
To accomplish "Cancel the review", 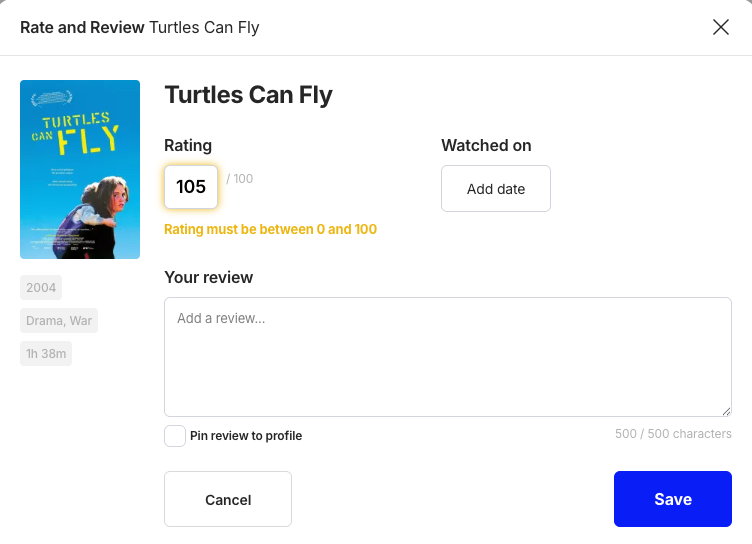I will point(228,499).
